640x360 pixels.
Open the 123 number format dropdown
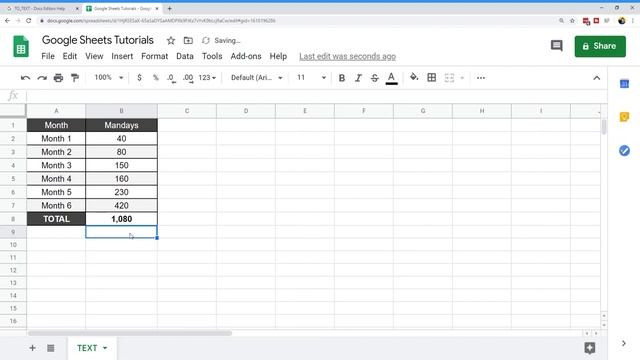point(207,78)
